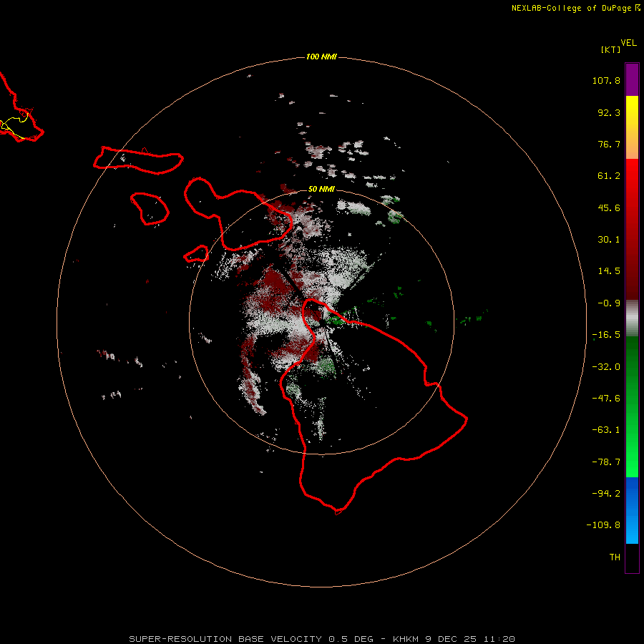Select the -78.7 legend value

tap(606, 462)
